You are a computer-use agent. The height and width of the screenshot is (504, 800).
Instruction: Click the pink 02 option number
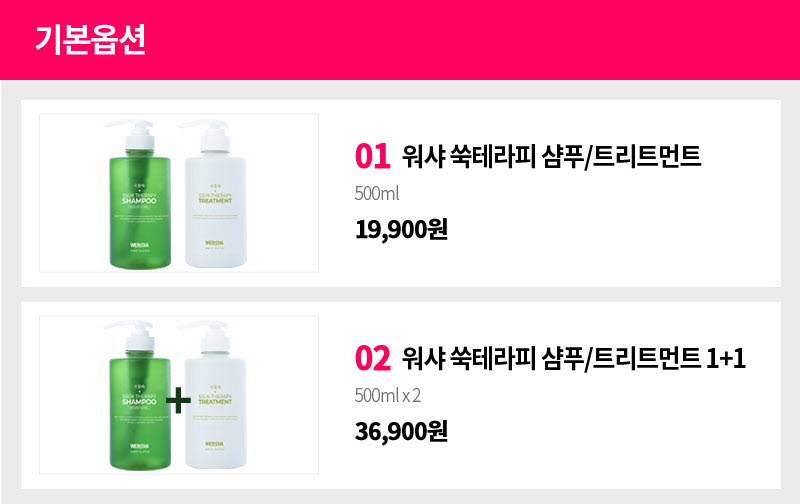coord(372,358)
